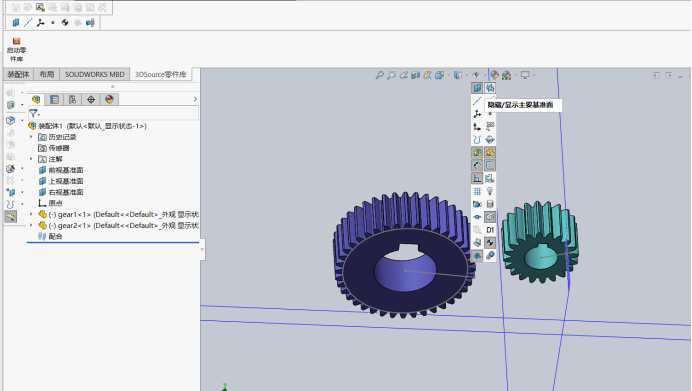Click the Zoom to Area icon
The width and height of the screenshot is (692, 391).
pyautogui.click(x=391, y=75)
